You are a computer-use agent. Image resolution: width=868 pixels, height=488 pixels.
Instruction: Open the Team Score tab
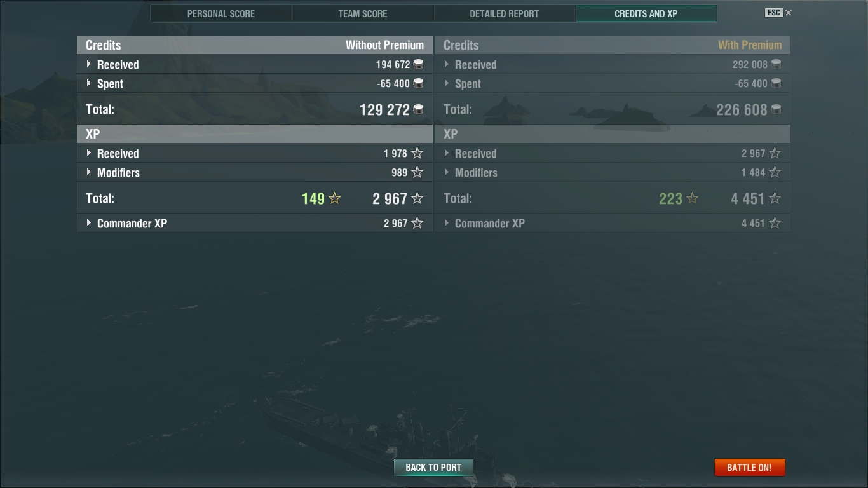pyautogui.click(x=363, y=13)
